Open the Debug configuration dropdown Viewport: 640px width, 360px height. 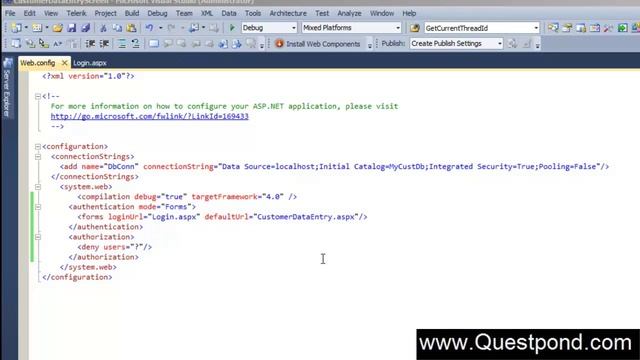click(x=293, y=28)
